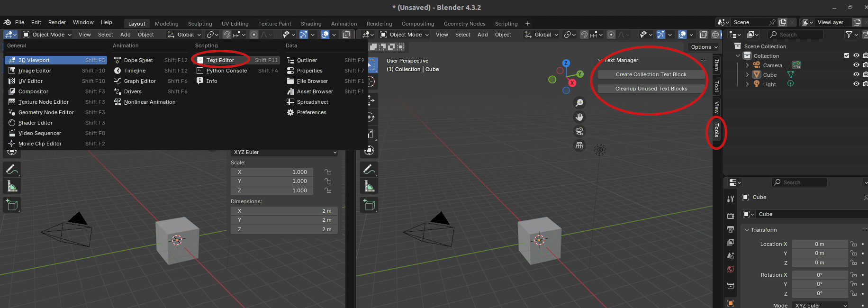Open Properties editor type dropdown
This screenshot has width=868, height=308.
pos(735,182)
